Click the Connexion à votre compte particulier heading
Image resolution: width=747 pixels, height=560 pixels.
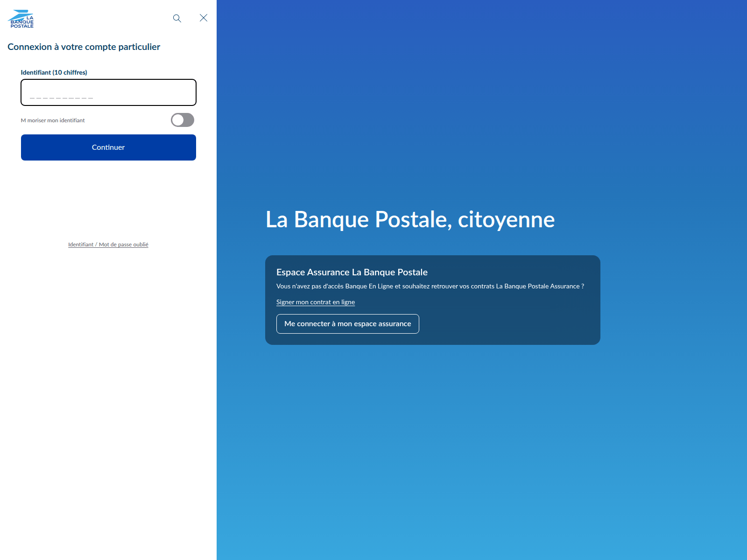coord(84,47)
